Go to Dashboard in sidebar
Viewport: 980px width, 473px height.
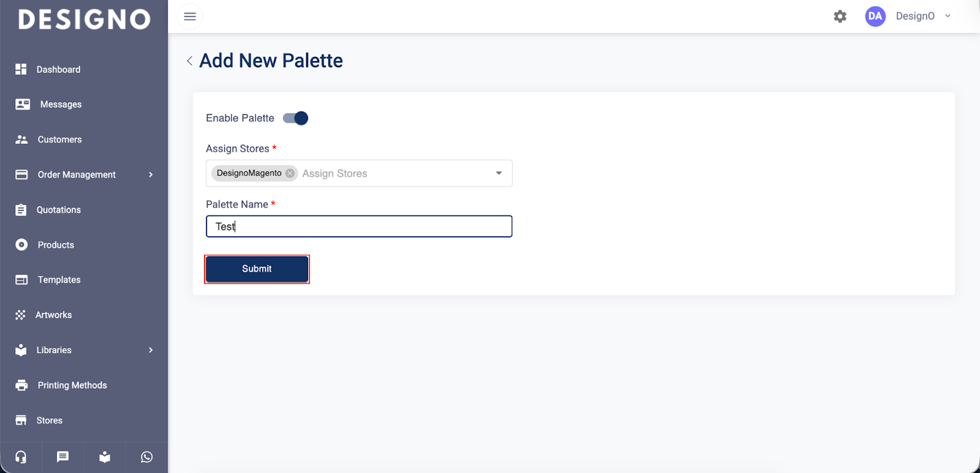coord(58,70)
